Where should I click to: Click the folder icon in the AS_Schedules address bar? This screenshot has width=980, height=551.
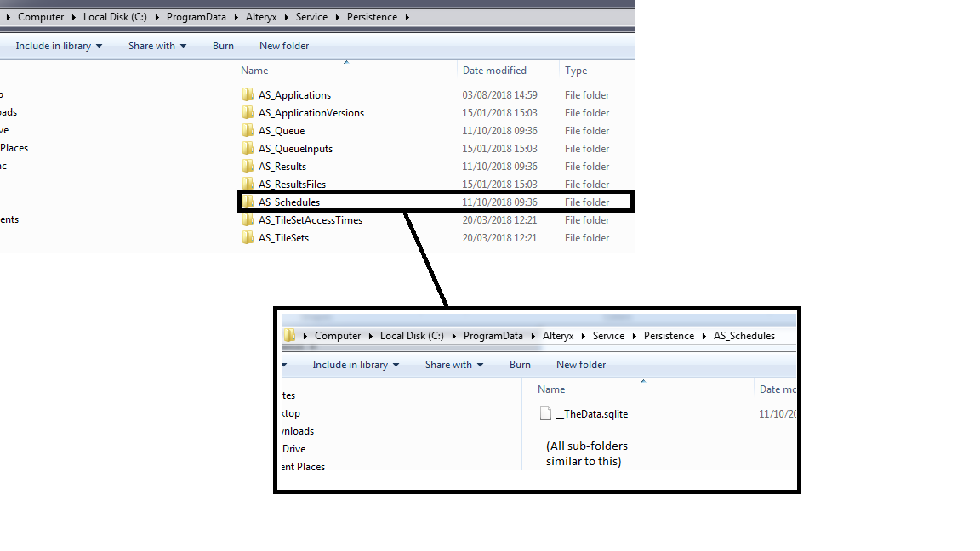click(x=290, y=335)
